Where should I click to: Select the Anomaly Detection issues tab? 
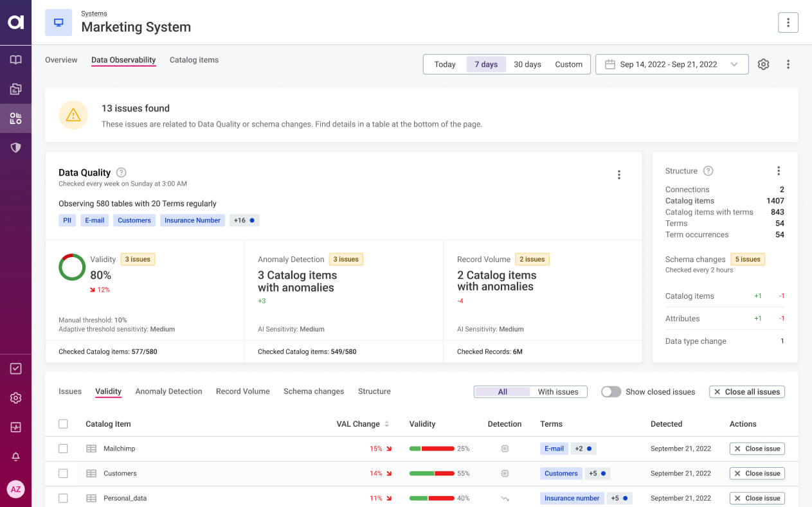(168, 391)
